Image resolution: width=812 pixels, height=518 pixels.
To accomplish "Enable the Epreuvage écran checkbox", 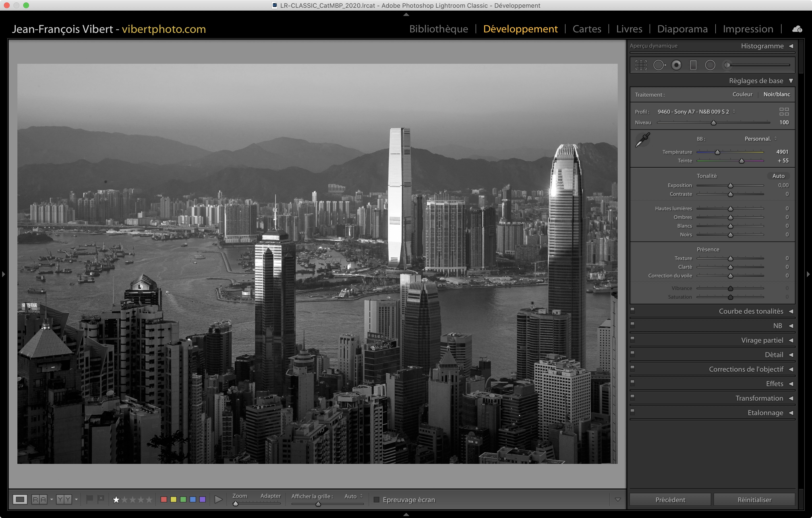I will coord(377,499).
